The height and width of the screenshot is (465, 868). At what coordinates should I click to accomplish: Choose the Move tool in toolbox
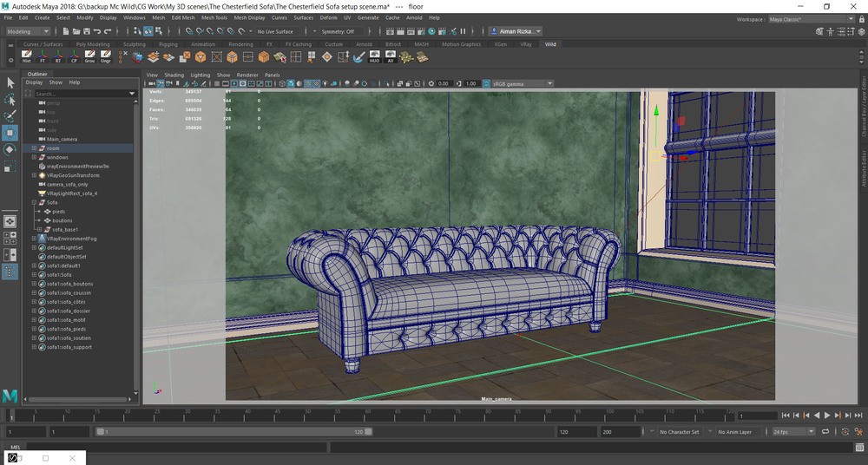click(10, 133)
